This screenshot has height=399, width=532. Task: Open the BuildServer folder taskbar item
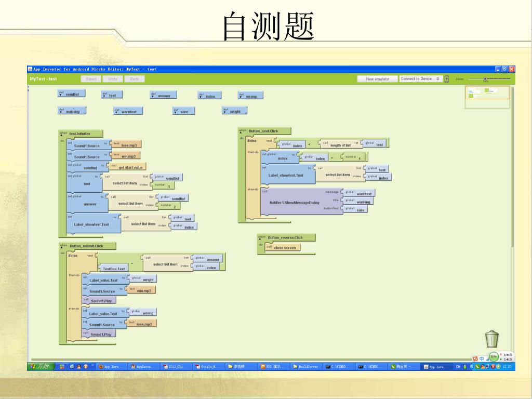306,366
